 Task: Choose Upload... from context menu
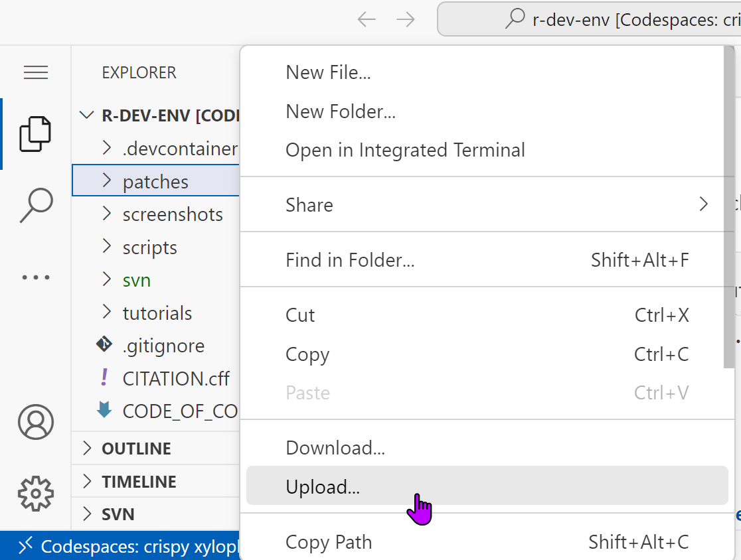(323, 487)
